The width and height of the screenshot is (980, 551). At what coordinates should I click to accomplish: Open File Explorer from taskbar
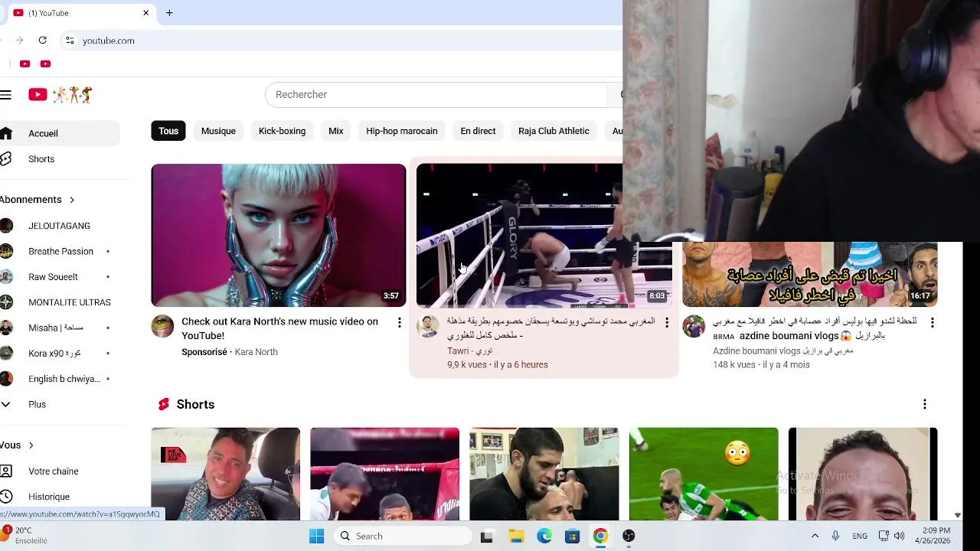pyautogui.click(x=515, y=536)
